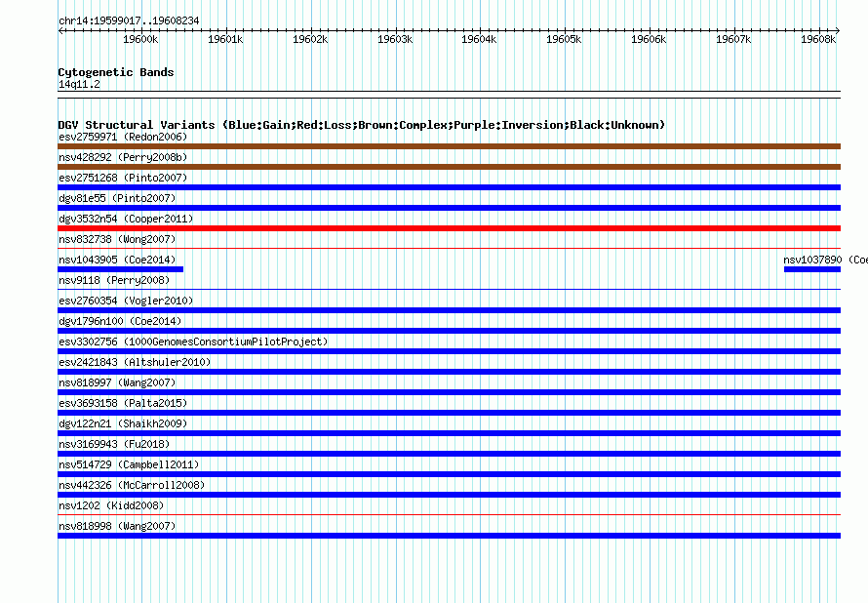Click the red dgv3532n54 (Cooper2011) loss bar
The width and height of the screenshot is (868, 603).
[449, 228]
